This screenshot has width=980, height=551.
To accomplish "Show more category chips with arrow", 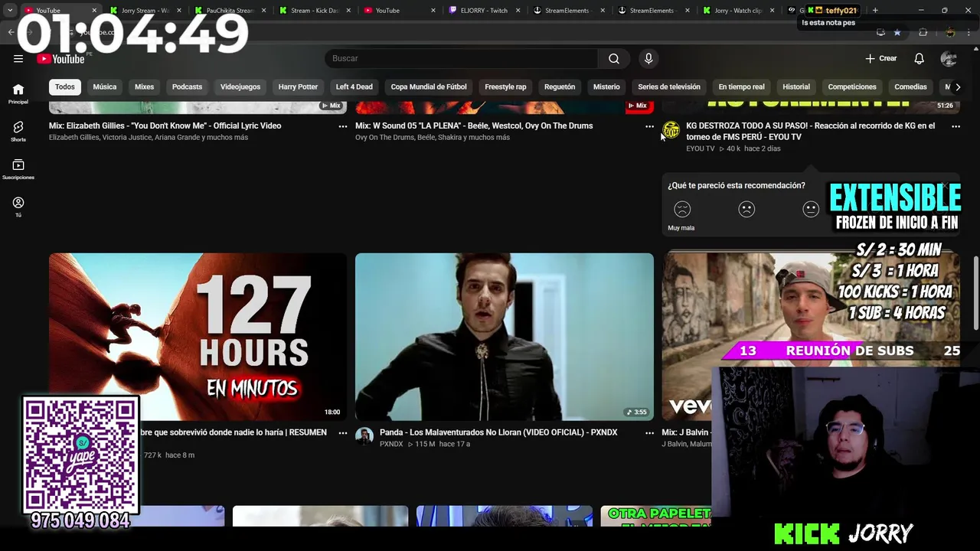I will pyautogui.click(x=957, y=86).
